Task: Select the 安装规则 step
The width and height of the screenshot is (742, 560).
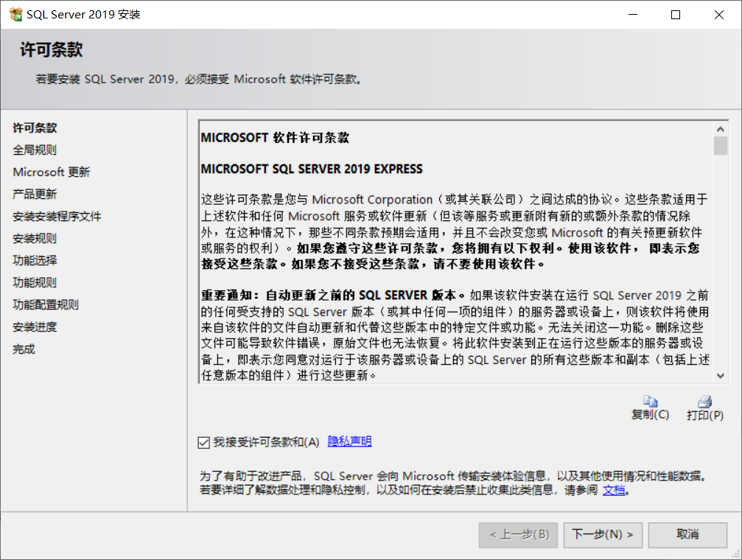Action: tap(35, 239)
